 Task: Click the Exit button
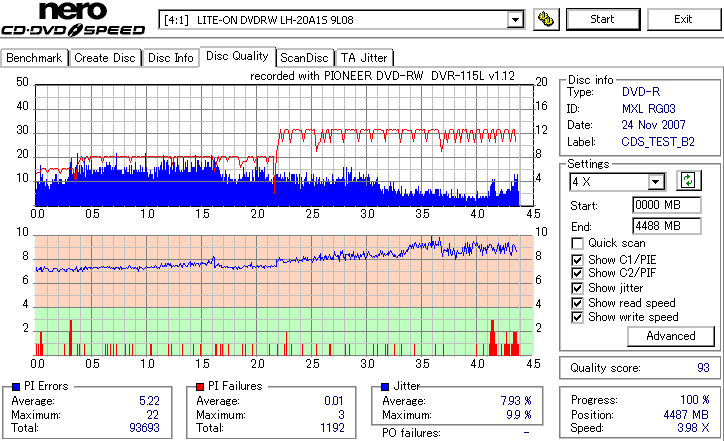coord(683,19)
